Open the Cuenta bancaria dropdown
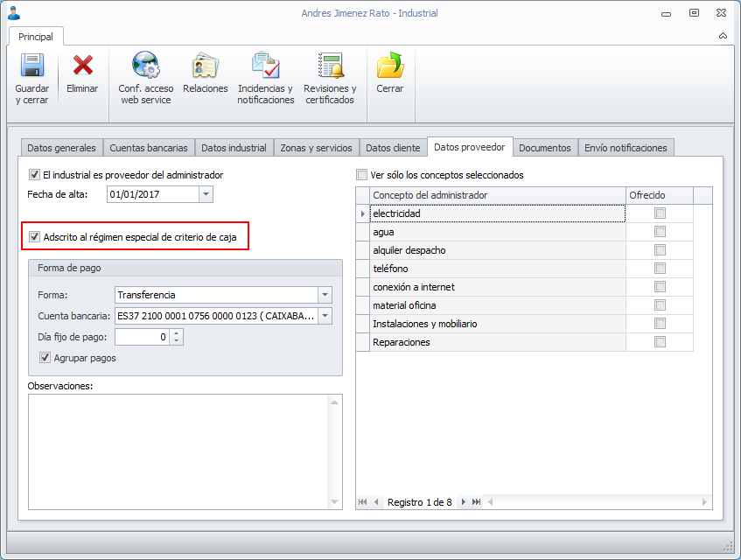The image size is (741, 560). 325,316
